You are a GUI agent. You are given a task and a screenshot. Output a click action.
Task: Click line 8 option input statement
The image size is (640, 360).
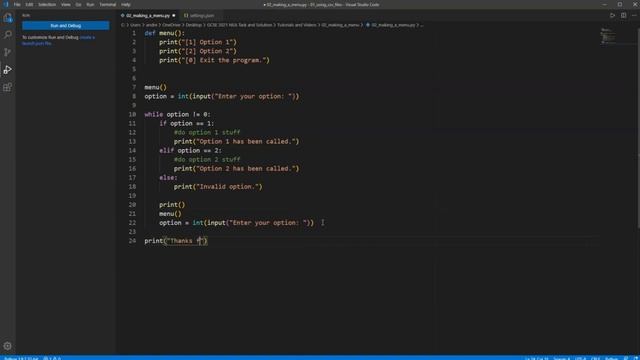pos(222,96)
